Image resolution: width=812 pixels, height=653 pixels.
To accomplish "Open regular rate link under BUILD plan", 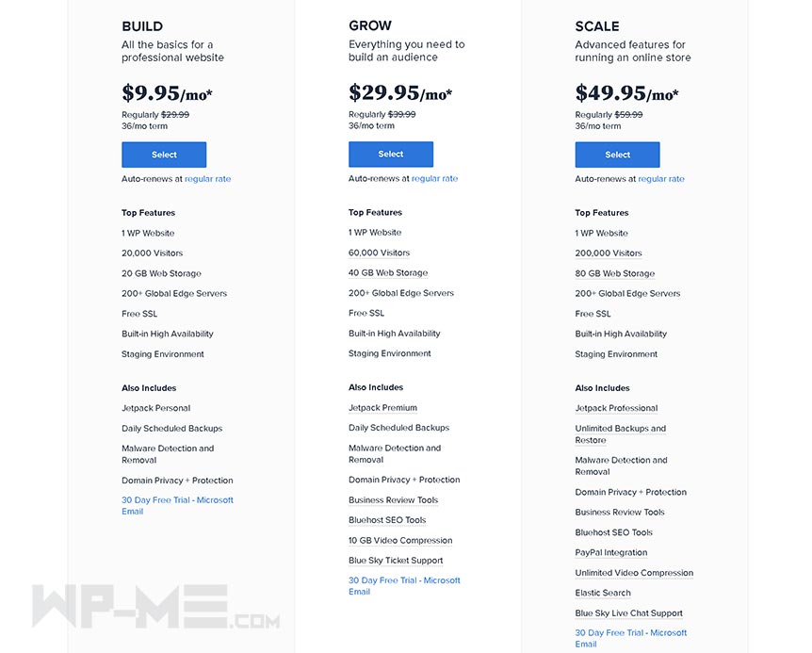I will 207,179.
